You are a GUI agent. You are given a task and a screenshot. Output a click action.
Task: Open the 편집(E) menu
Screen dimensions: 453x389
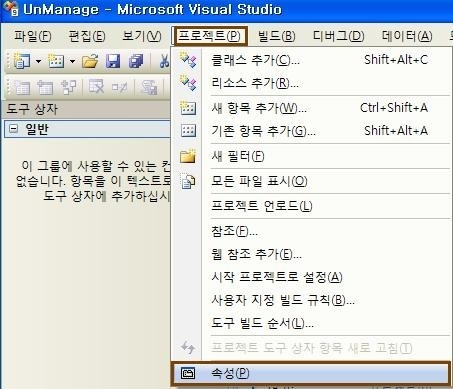click(x=87, y=36)
